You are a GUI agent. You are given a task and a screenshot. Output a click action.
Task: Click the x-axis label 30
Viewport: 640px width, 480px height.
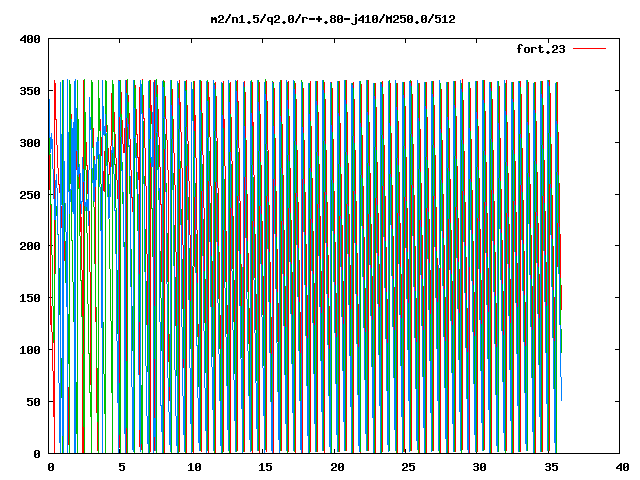(480, 467)
